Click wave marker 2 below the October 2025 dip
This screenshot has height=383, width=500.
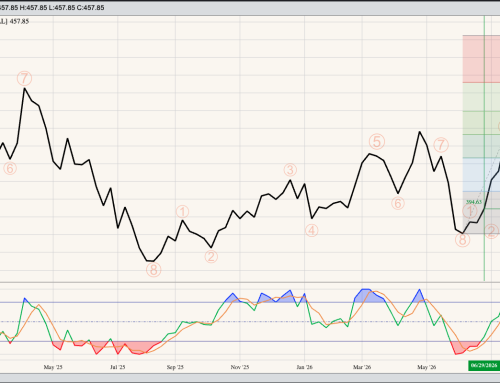[x=211, y=256]
